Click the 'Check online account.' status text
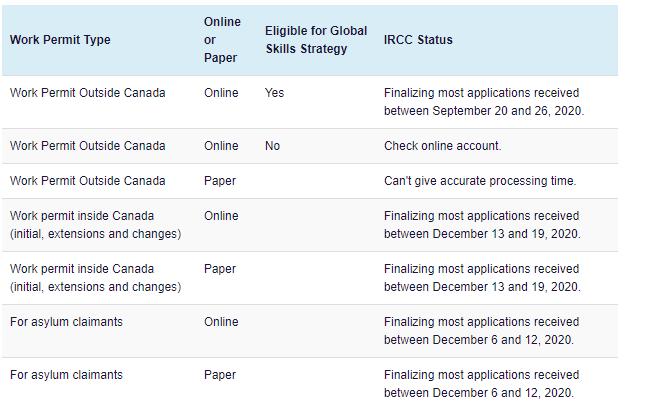This screenshot has width=653, height=403. [x=442, y=146]
